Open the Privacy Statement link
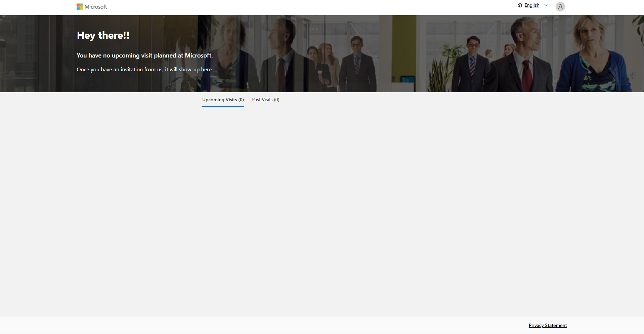Viewport: 644px width, 334px height. (548, 325)
